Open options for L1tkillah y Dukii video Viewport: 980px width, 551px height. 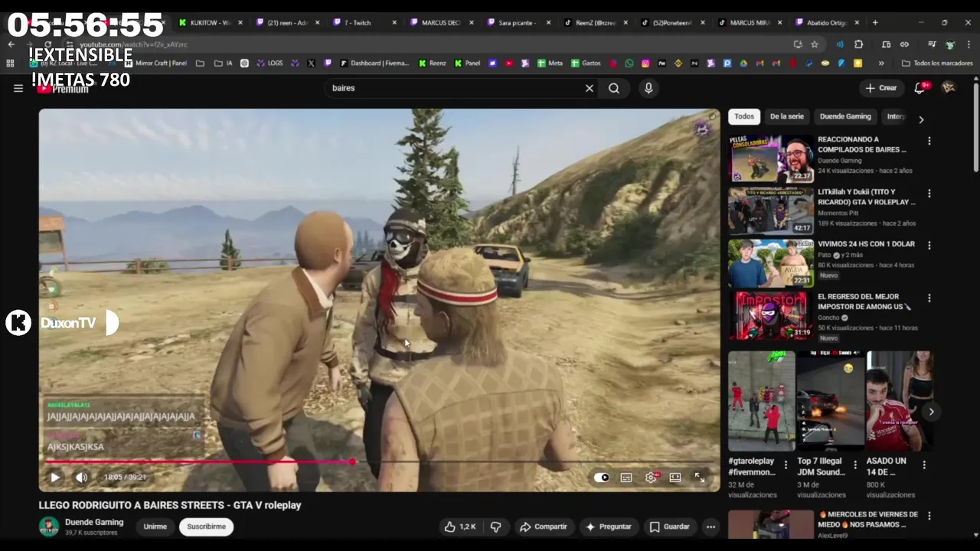pyautogui.click(x=929, y=194)
